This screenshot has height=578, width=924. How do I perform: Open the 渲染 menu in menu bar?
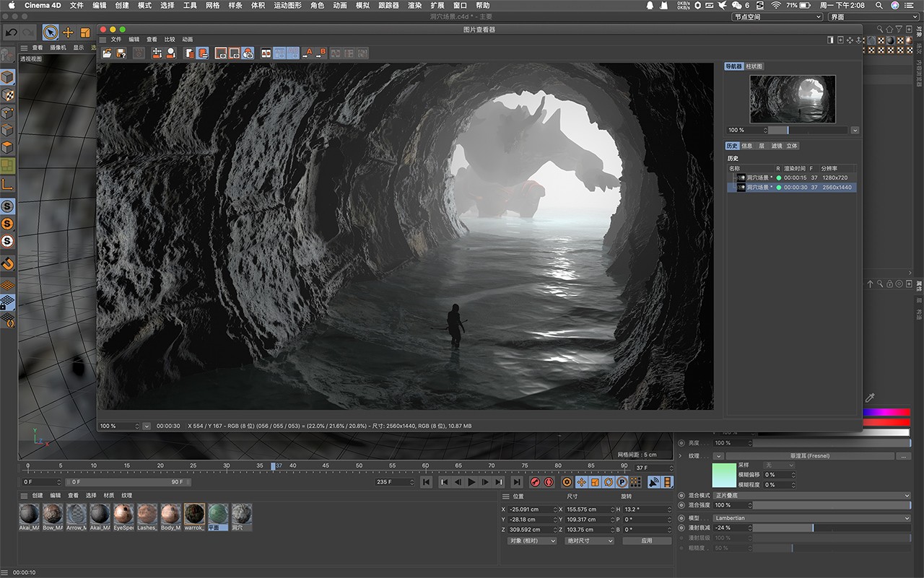pos(414,5)
